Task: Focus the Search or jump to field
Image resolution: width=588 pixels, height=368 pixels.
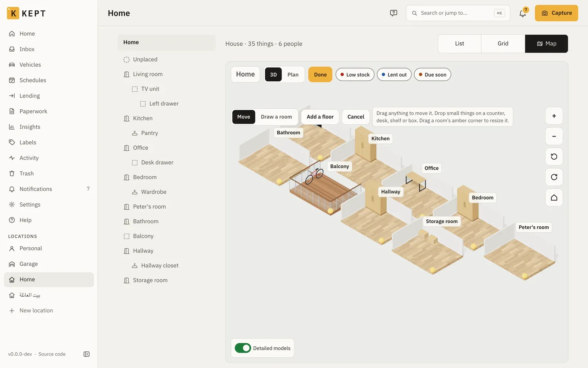Action: (458, 13)
